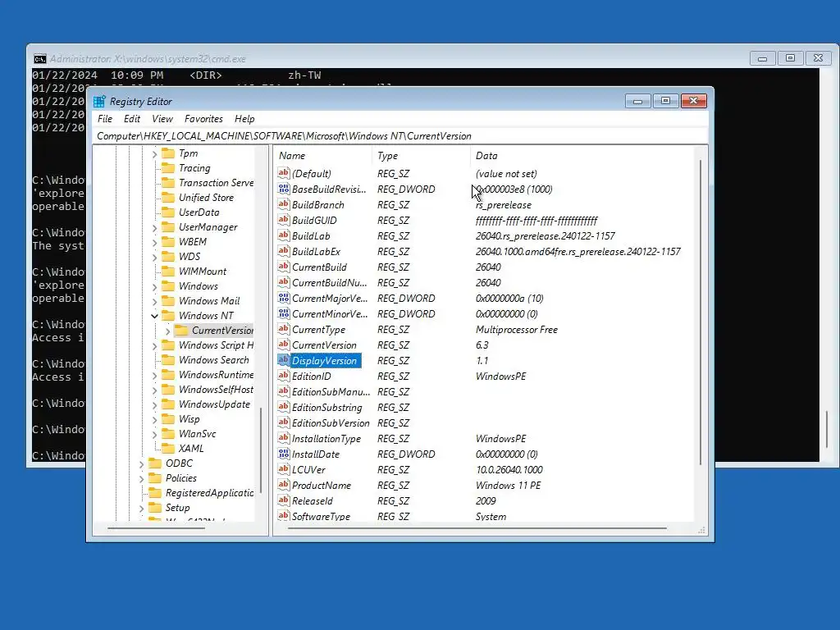Select the EditionSubstring value
840x630 pixels.
pos(326,408)
